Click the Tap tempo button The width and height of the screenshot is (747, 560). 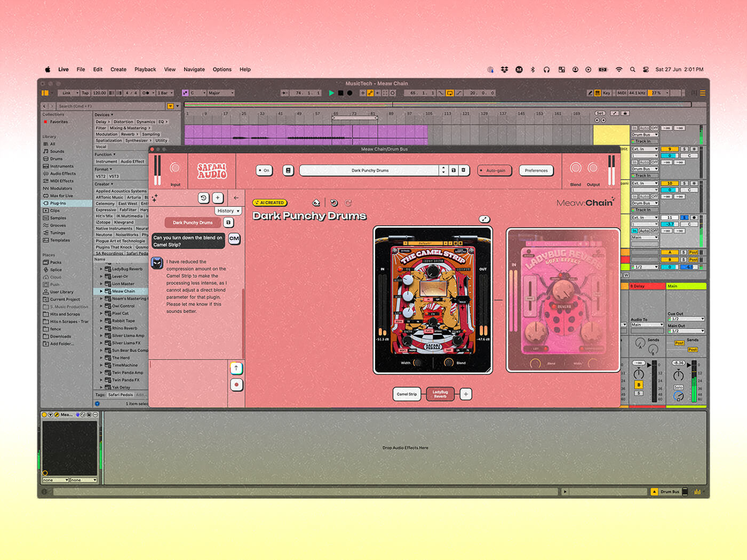(x=85, y=93)
